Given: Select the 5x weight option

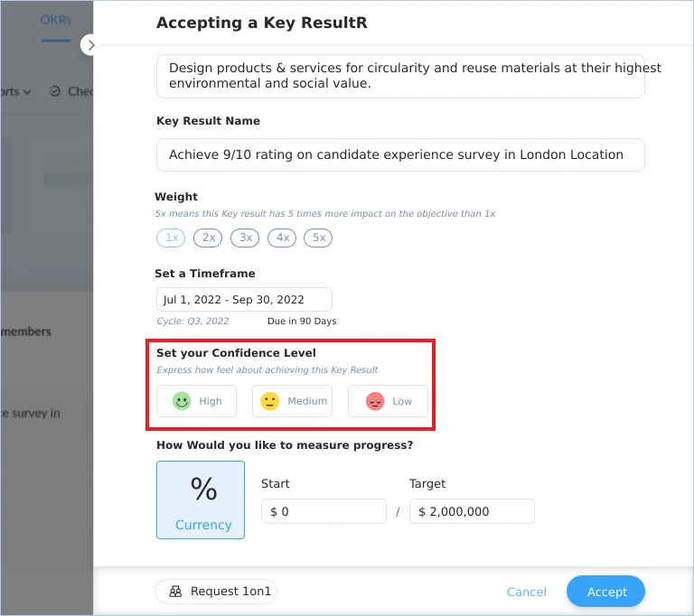Looking at the screenshot, I should pyautogui.click(x=318, y=238).
